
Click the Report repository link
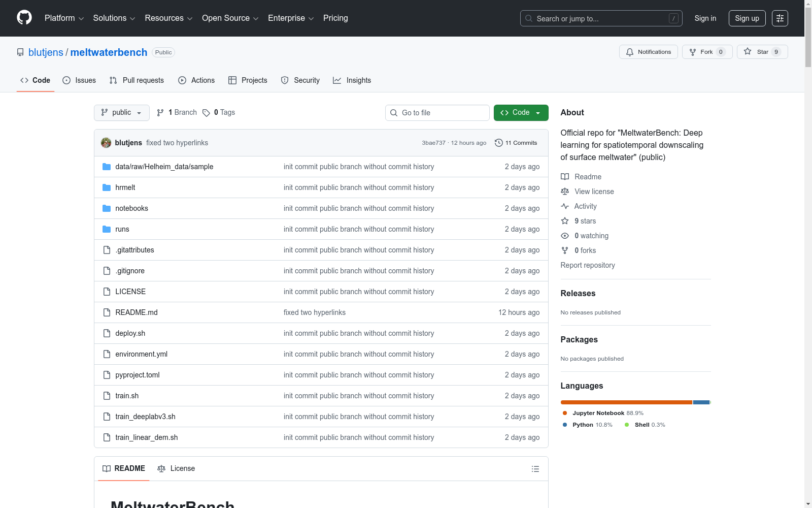588,265
